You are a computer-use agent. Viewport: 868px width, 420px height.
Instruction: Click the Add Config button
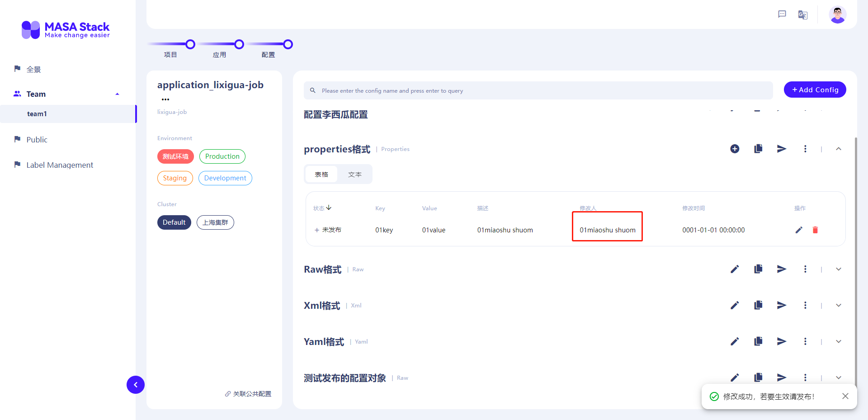pyautogui.click(x=815, y=90)
